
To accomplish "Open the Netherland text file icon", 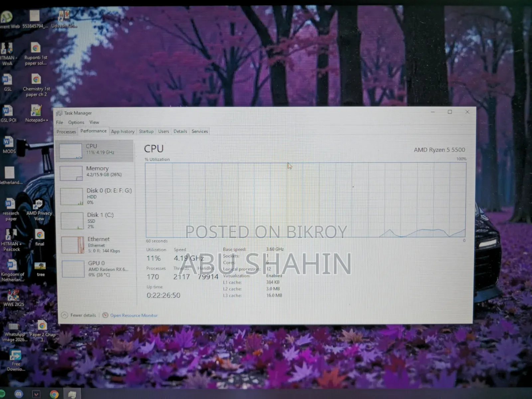I will [x=10, y=176].
